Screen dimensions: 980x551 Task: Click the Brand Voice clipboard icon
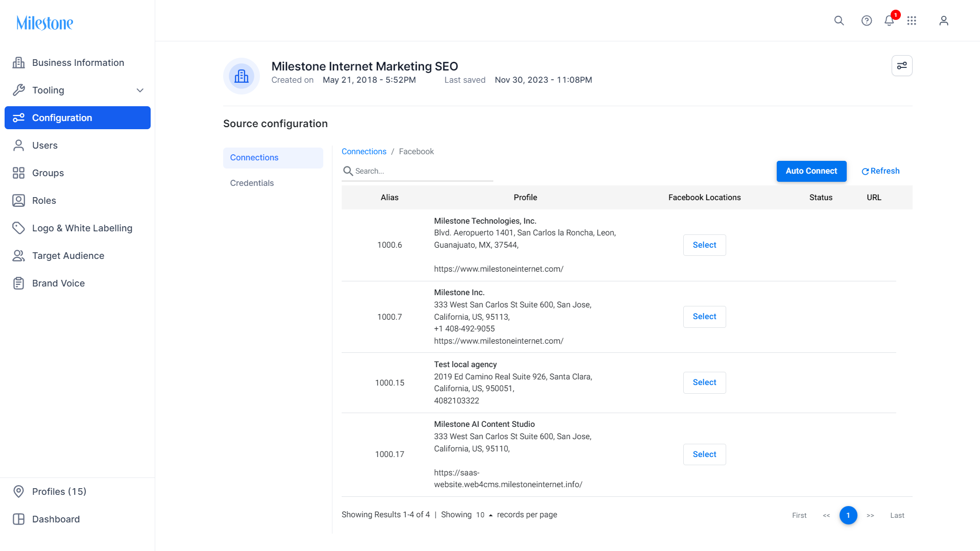pyautogui.click(x=19, y=283)
